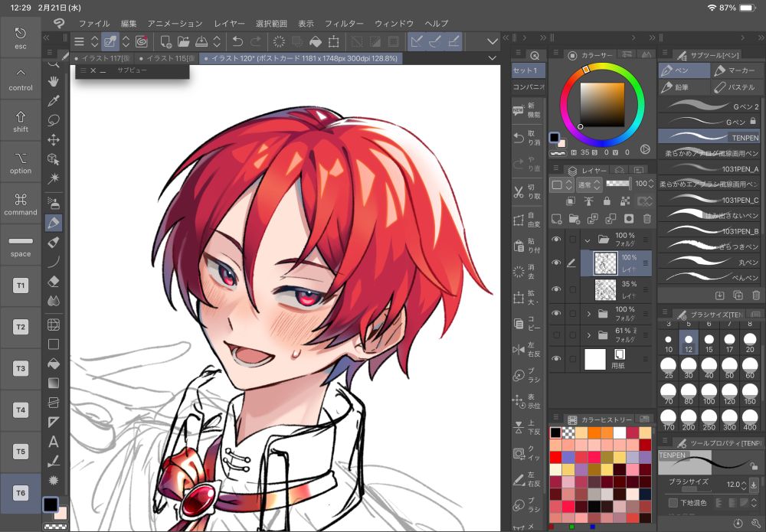Collapse the open top 100% folder
Viewport: 766px width, 532px height.
(588, 240)
